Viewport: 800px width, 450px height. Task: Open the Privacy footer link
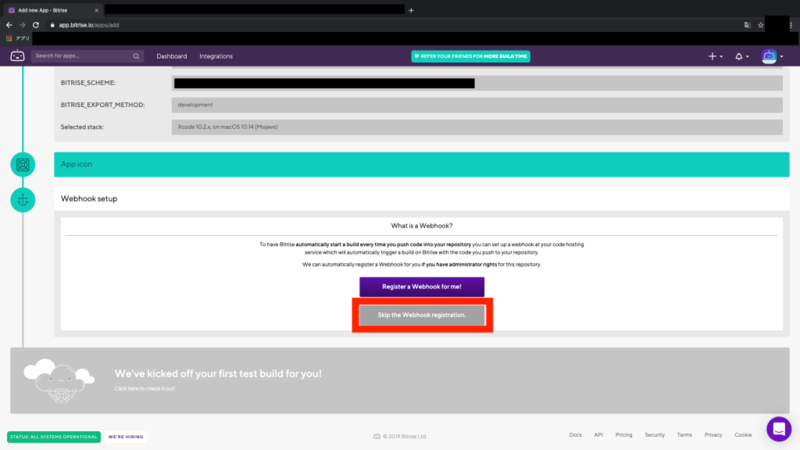pyautogui.click(x=713, y=435)
